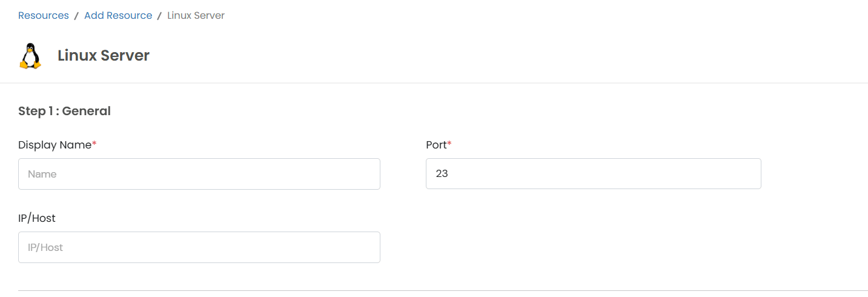The height and width of the screenshot is (297, 868).
Task: Click the Name placeholder text
Action: tap(42, 174)
